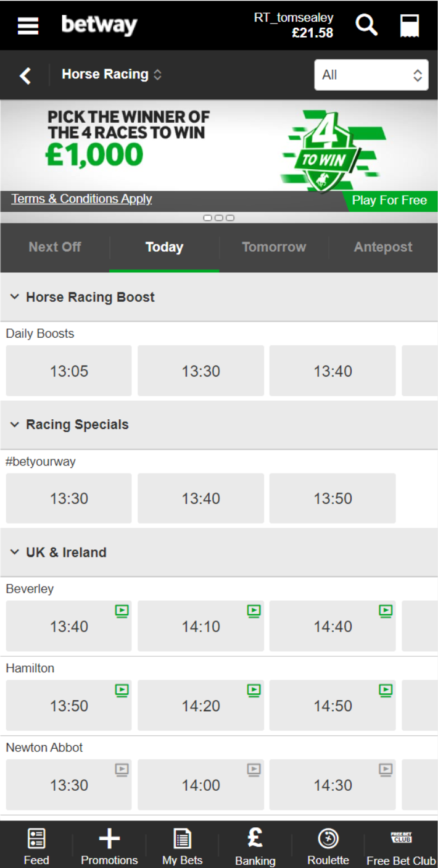Select the Hamilton 14:20 race
The width and height of the screenshot is (438, 868).
200,706
